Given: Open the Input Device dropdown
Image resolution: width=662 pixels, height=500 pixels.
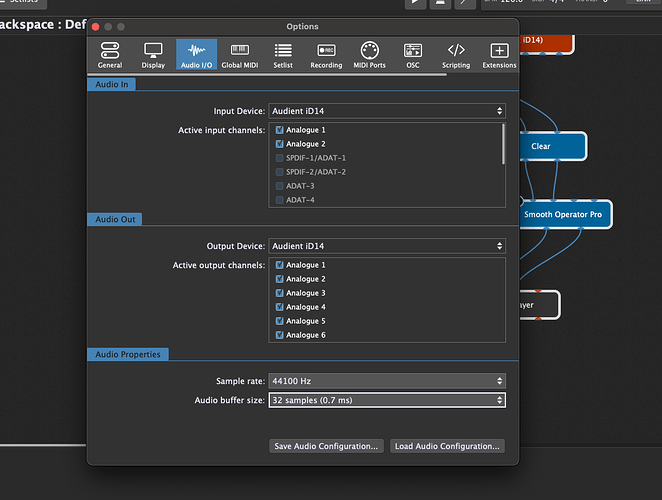Looking at the screenshot, I should [386, 111].
